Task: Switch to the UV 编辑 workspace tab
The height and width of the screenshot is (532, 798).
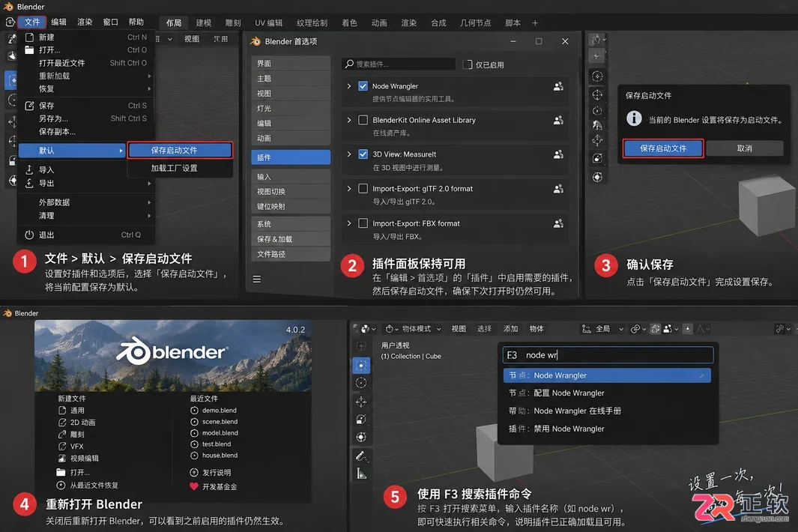Action: click(x=268, y=23)
